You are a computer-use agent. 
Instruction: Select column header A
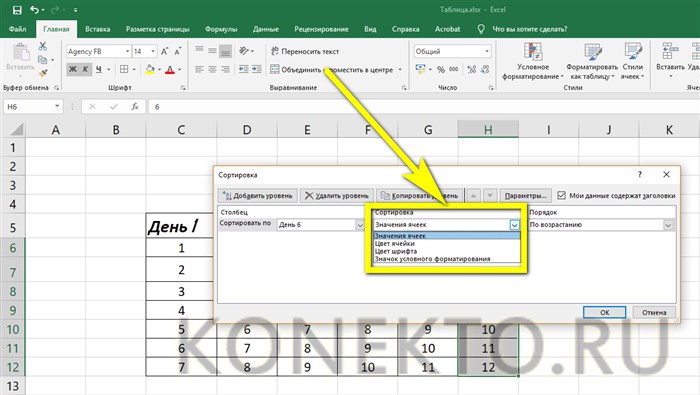(55, 130)
